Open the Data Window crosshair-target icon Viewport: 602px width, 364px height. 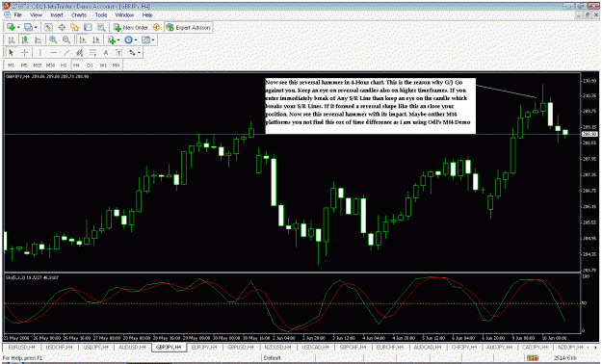62,27
